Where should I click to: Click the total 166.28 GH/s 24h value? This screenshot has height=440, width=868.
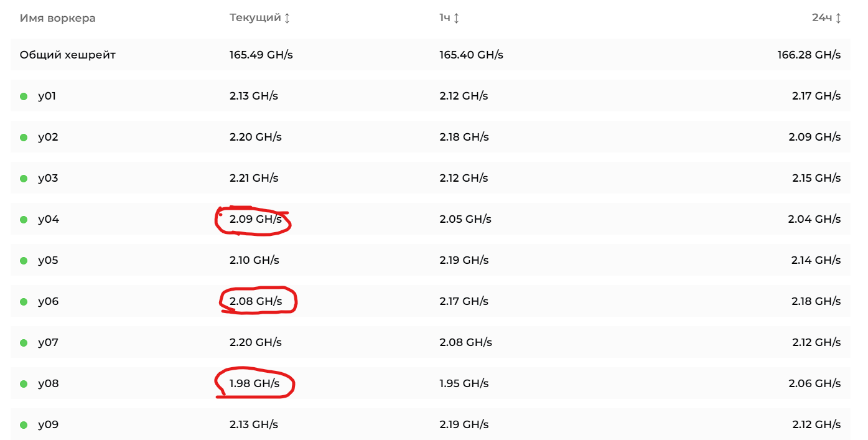point(809,55)
